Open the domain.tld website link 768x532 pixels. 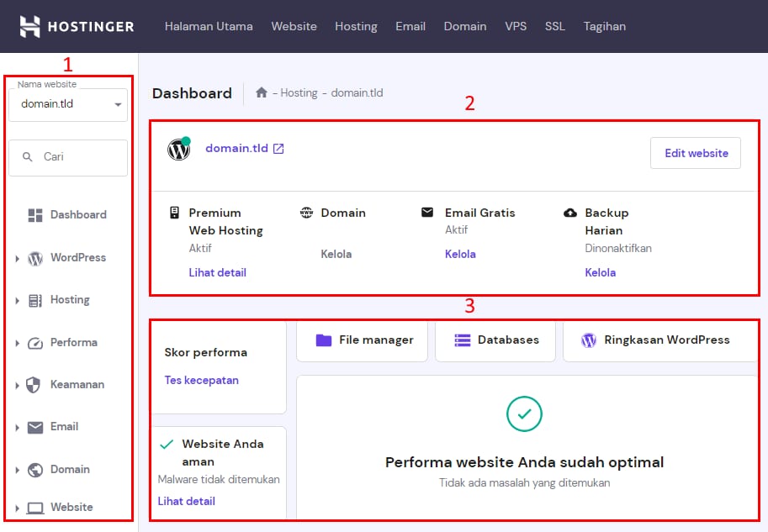coord(236,148)
